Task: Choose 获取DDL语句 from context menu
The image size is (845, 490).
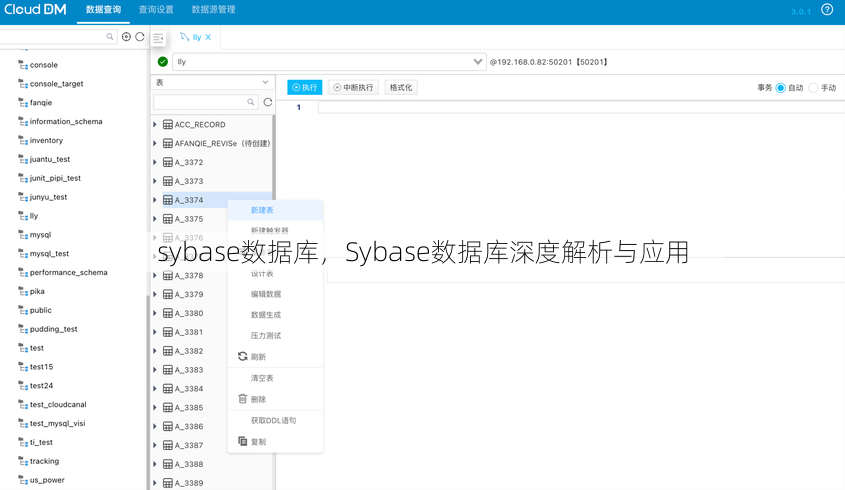Action: [273, 420]
